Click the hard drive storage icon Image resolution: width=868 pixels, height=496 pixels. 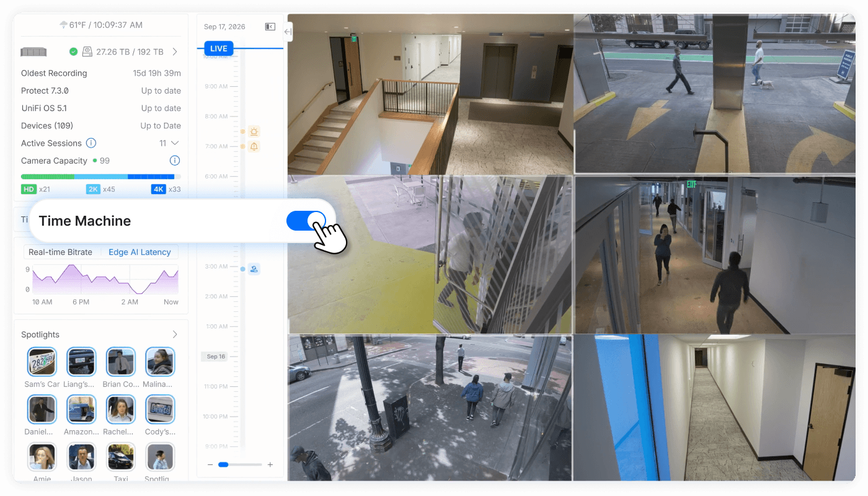[87, 52]
